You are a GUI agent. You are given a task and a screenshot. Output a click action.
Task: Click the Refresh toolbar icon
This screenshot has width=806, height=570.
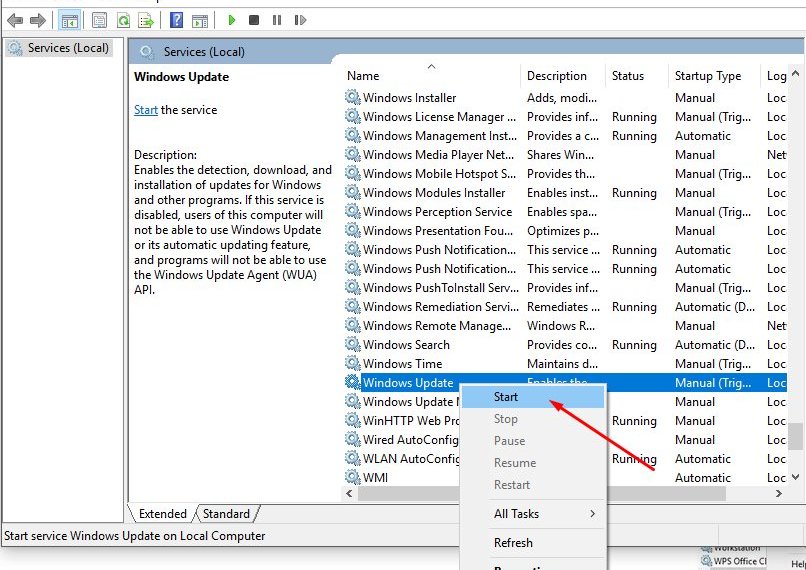pyautogui.click(x=123, y=21)
